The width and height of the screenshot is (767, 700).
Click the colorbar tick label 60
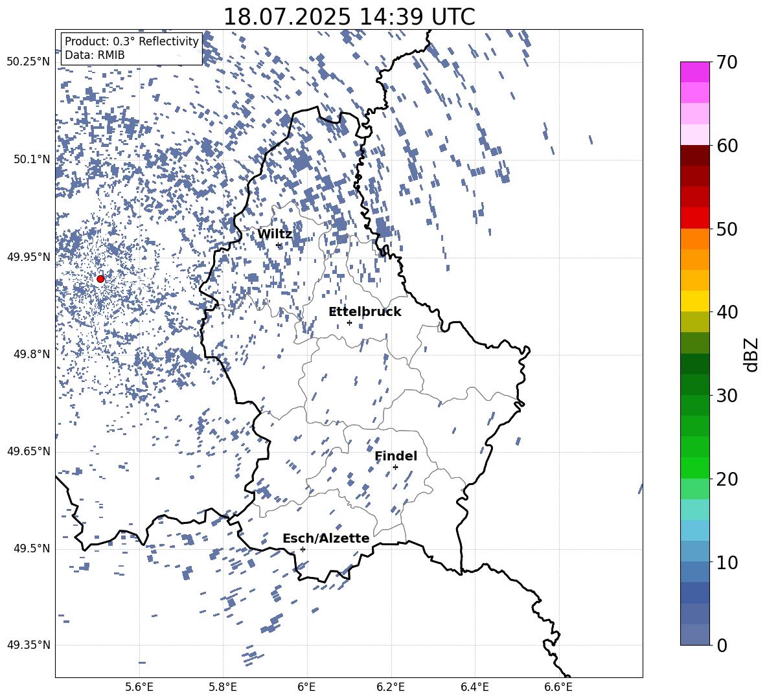click(727, 146)
